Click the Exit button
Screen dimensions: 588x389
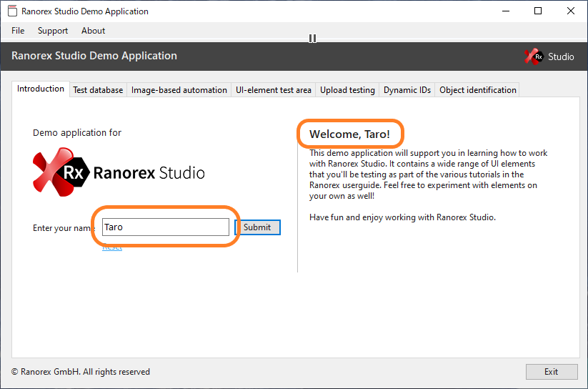[552, 372]
